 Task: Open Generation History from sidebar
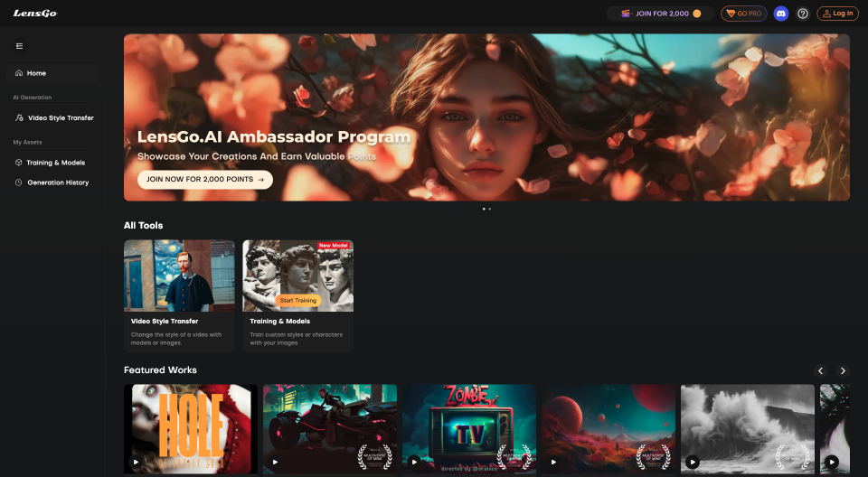pyautogui.click(x=52, y=182)
